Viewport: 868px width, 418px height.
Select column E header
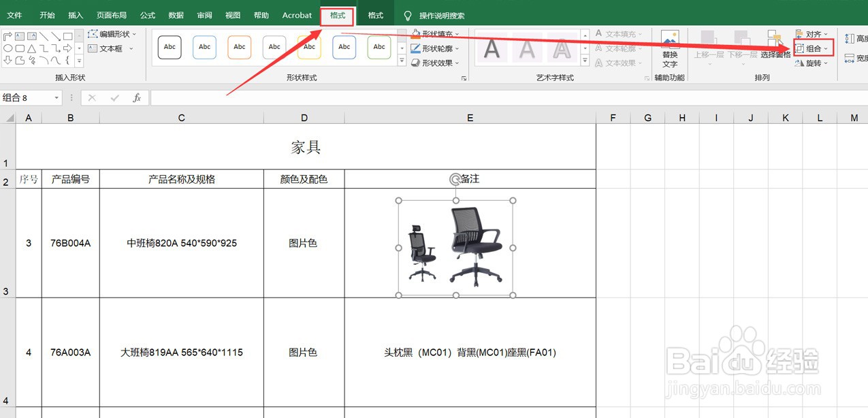[470, 118]
